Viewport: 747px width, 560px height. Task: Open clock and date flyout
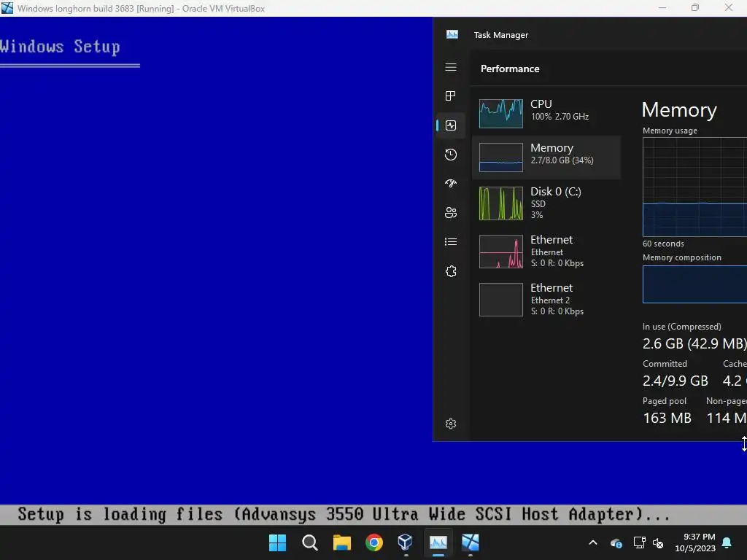[695, 542]
